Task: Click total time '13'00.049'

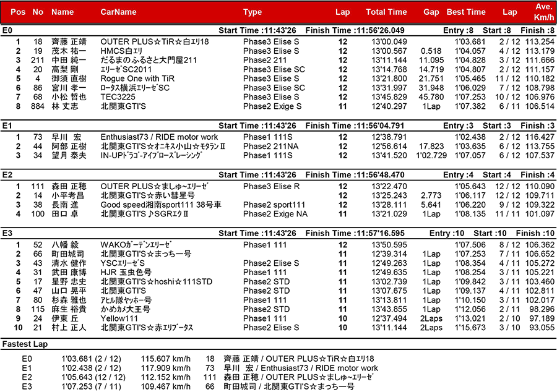Action: click(389, 42)
